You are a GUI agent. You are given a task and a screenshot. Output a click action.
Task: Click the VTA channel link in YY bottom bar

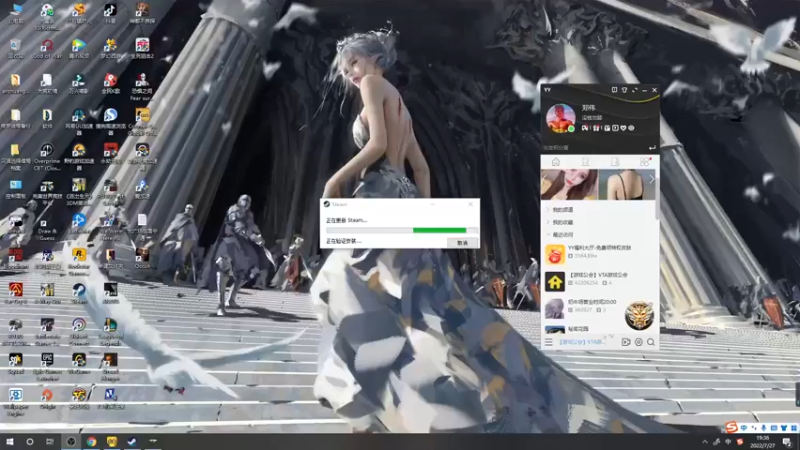tap(582, 342)
